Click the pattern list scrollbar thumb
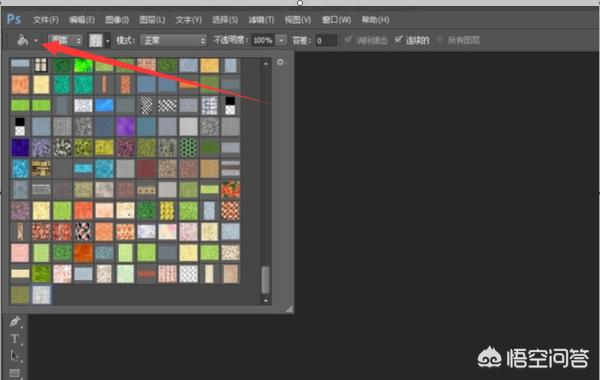Viewport: 600px width, 380px height. (266, 280)
